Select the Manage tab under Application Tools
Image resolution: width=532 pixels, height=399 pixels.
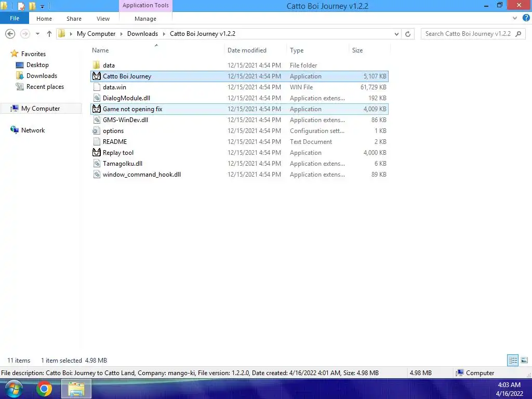[145, 19]
